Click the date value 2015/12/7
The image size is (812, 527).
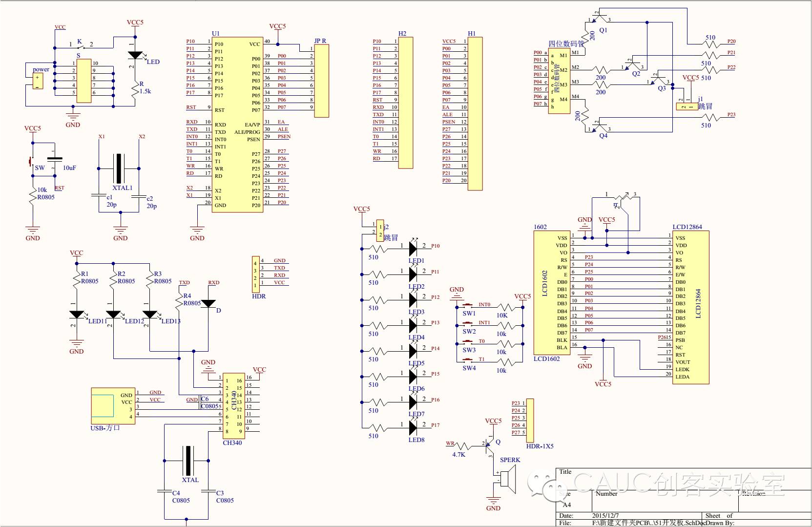click(605, 516)
